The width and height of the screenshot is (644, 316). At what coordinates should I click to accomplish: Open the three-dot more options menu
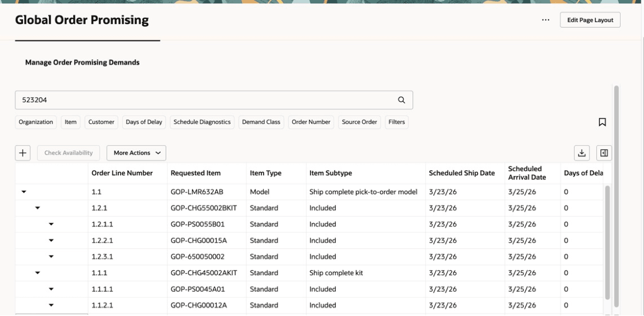(x=545, y=20)
